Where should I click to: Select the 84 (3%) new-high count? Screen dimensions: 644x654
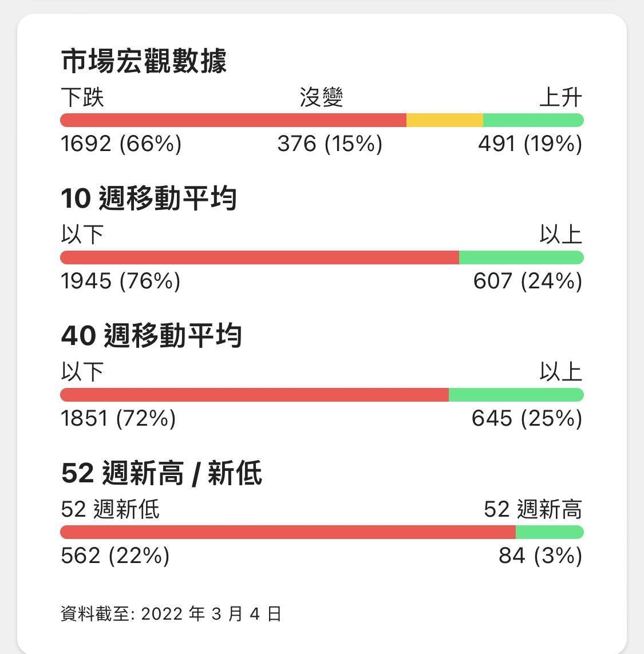click(x=540, y=556)
